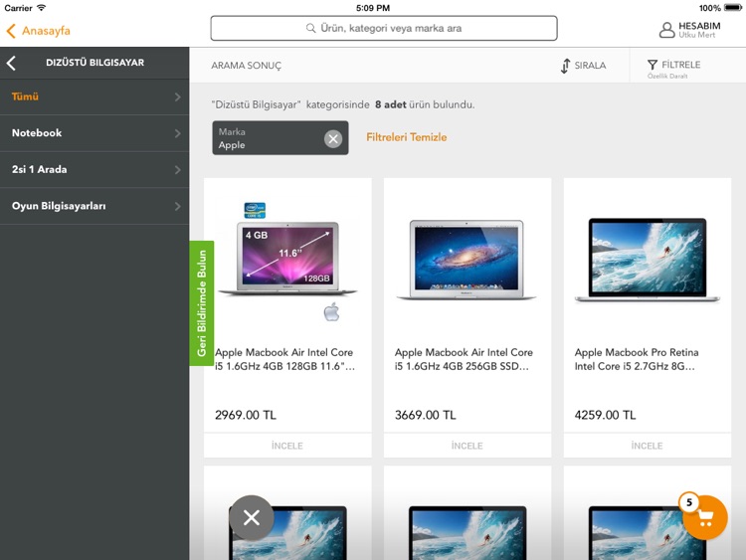Click the 4259.00 TL price
This screenshot has width=746, height=560.
605,415
